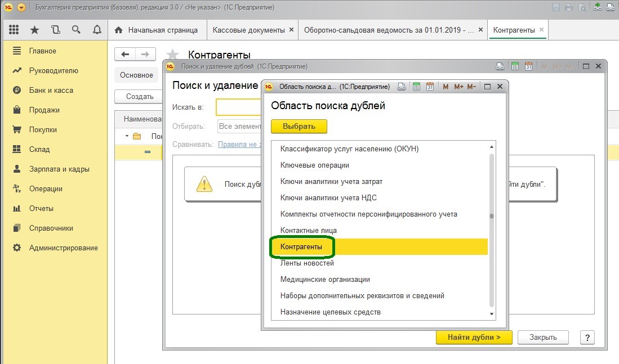Open calendar in Поиск и удаление дублей window
619x364 pixels.
coord(528,66)
